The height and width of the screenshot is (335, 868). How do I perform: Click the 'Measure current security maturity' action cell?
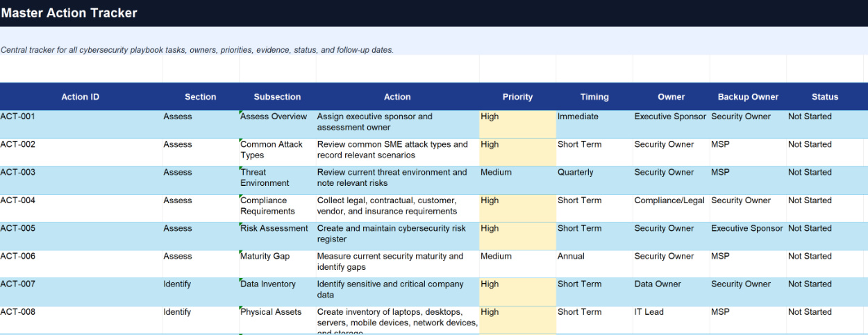click(397, 264)
